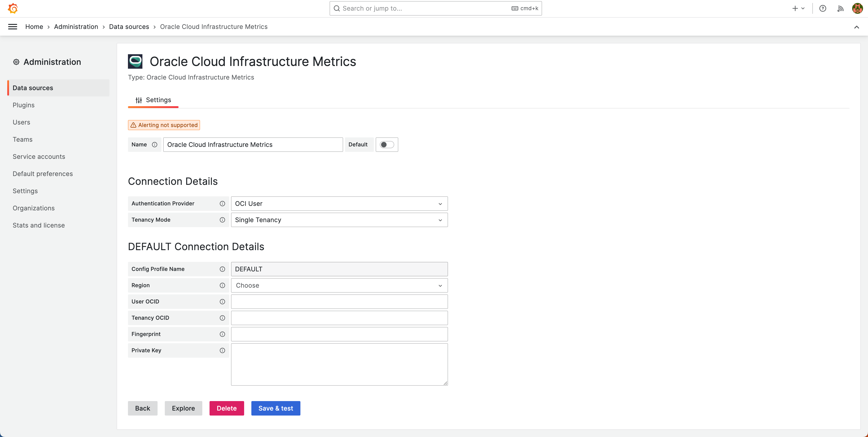Open the plus new-item dropdown
Image resolution: width=868 pixels, height=437 pixels.
pos(798,8)
